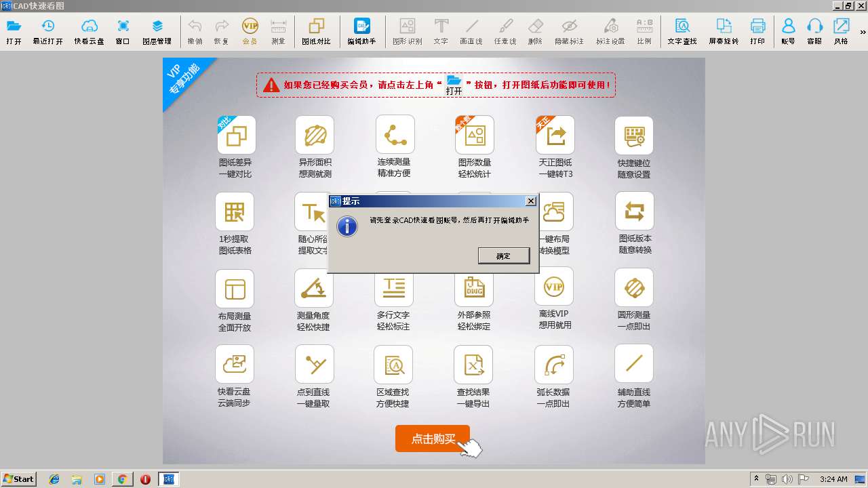The image size is (868, 488).
Task: Click the 打印 print icon
Action: pos(757,31)
